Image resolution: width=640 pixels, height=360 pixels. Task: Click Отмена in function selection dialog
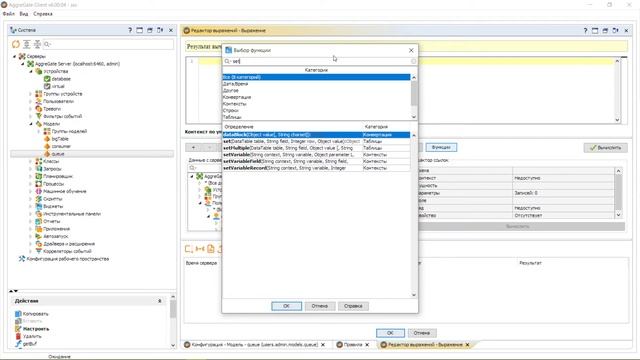coord(320,306)
